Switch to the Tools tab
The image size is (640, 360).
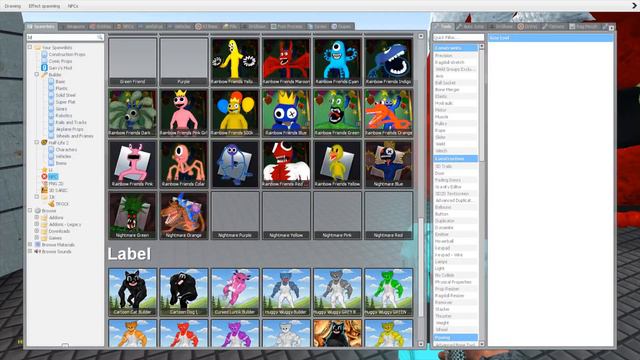pyautogui.click(x=443, y=27)
